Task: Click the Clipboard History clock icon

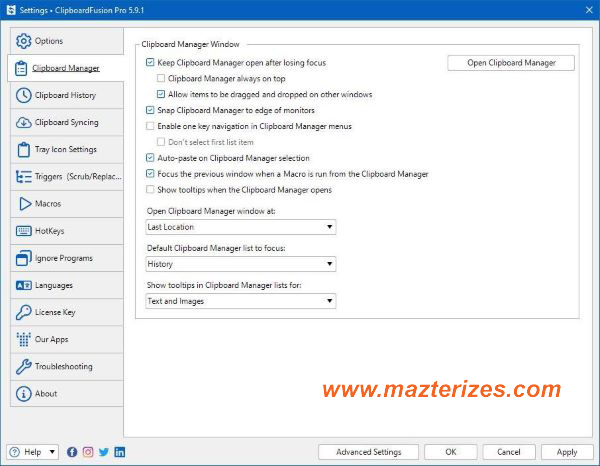Action: tap(23, 95)
